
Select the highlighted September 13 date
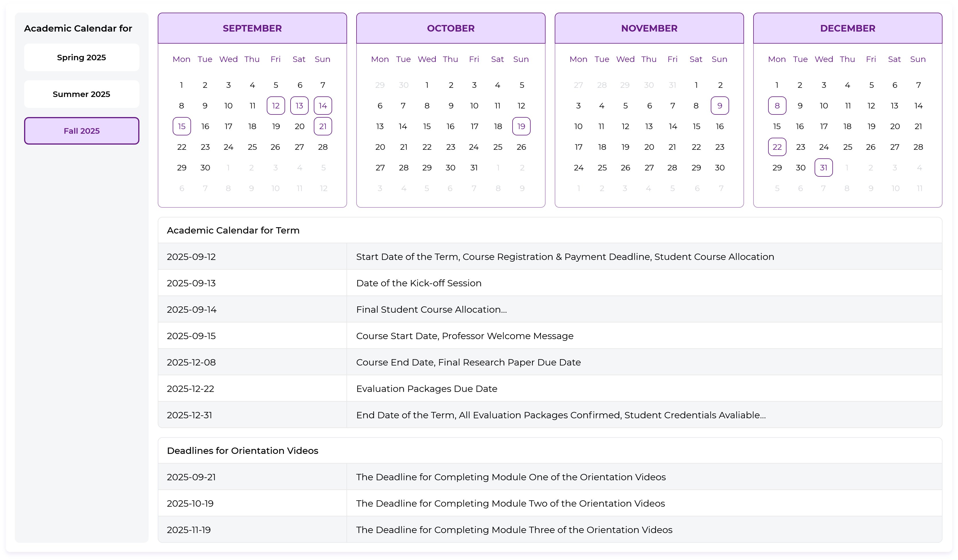[x=299, y=106]
